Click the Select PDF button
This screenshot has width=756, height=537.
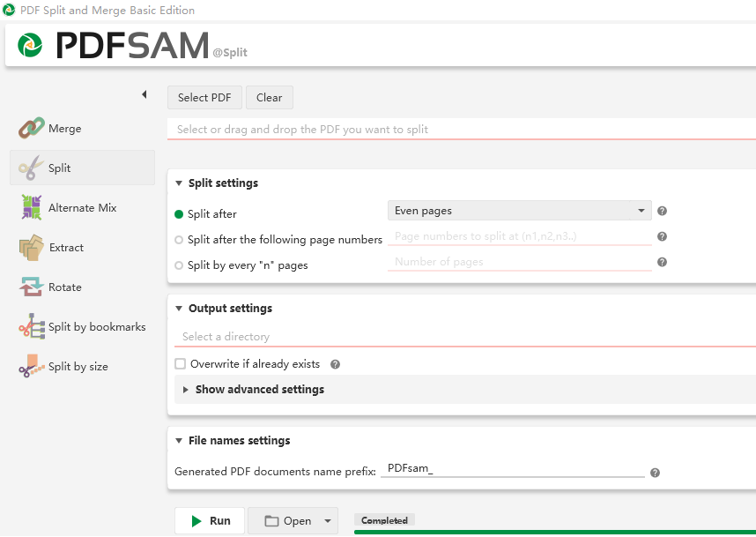tap(204, 98)
